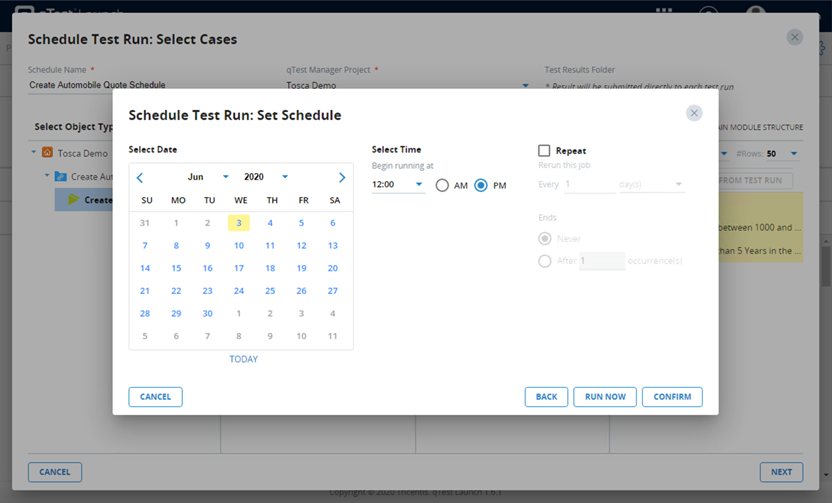Enable the Repeat checkbox
Viewport: 832px width, 503px height.
point(545,150)
